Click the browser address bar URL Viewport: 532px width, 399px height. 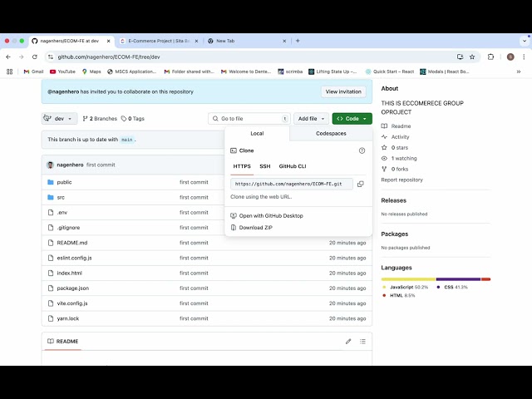pos(109,57)
